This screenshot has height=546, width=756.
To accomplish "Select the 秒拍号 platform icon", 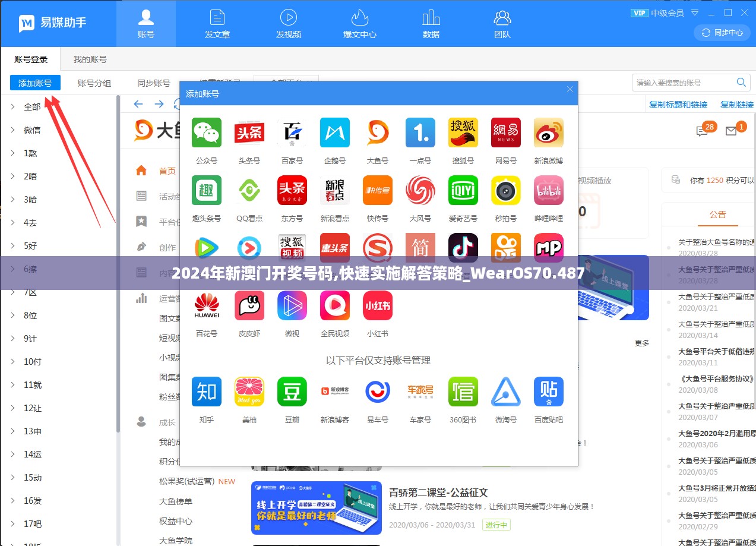I will 506,190.
